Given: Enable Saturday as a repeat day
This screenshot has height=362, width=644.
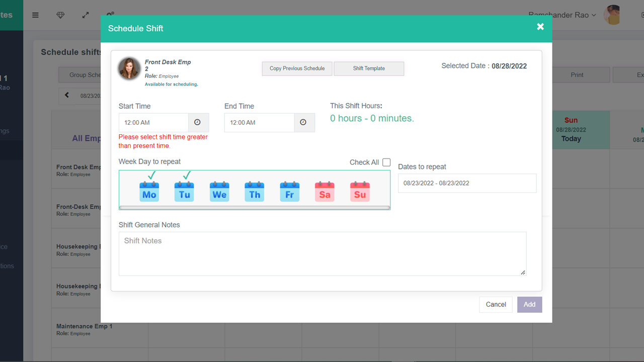Looking at the screenshot, I should (x=325, y=190).
